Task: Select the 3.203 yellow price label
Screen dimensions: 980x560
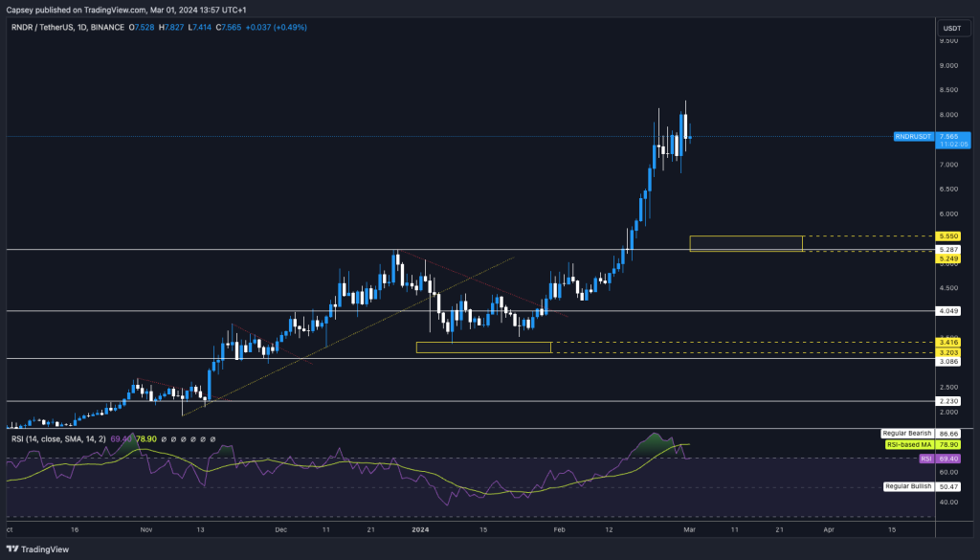Action: 948,352
